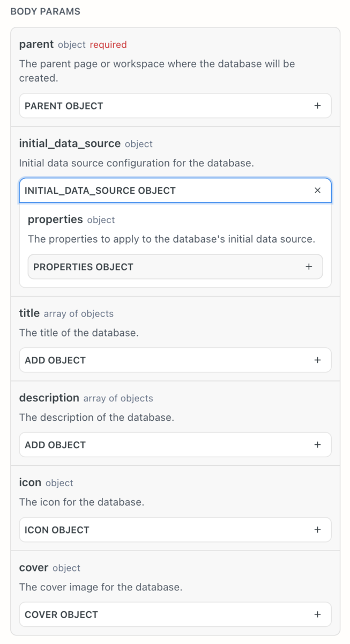The width and height of the screenshot is (350, 644).
Task: Click plus icon to add a title object
Action: point(317,360)
